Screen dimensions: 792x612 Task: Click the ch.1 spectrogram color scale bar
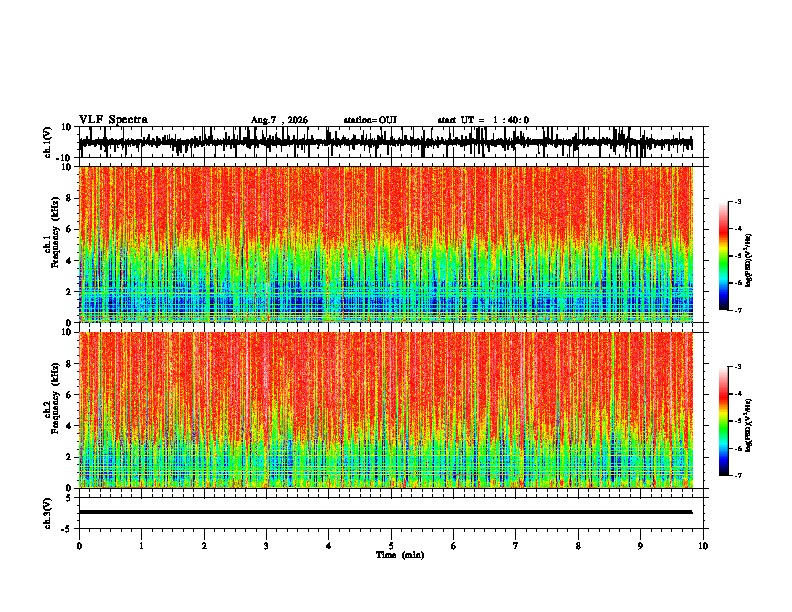(723, 256)
